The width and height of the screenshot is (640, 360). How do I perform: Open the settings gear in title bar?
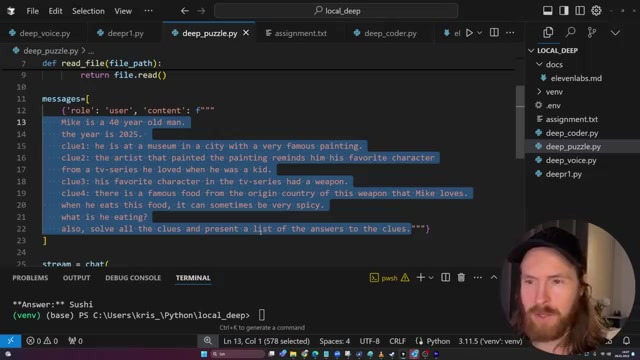click(x=596, y=11)
